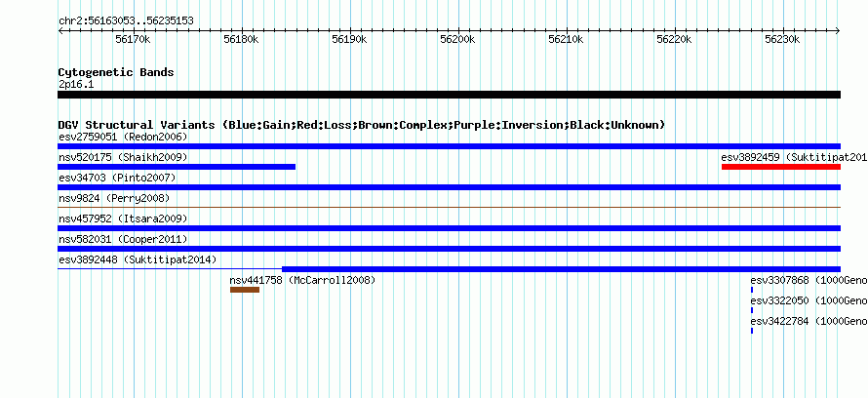The width and height of the screenshot is (868, 398).
Task: Click the 56210k ruler mark
Action: [566, 39]
